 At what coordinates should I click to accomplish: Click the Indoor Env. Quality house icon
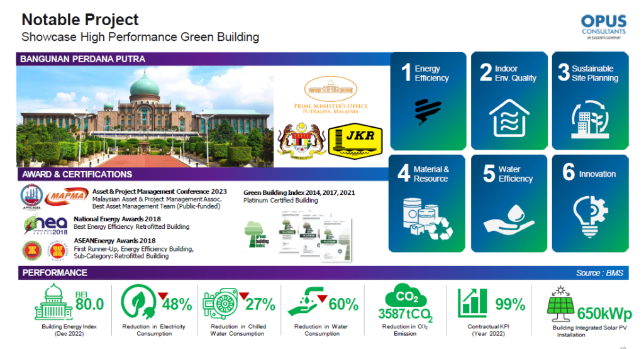point(508,116)
